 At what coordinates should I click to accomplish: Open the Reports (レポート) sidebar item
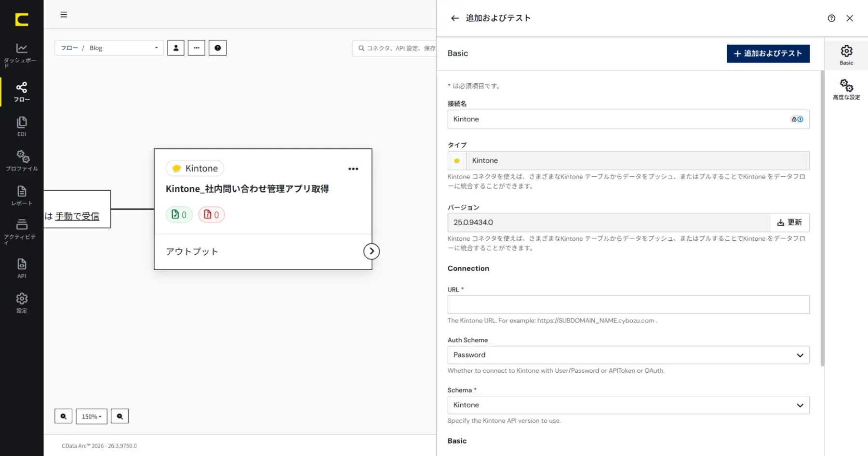tap(21, 195)
